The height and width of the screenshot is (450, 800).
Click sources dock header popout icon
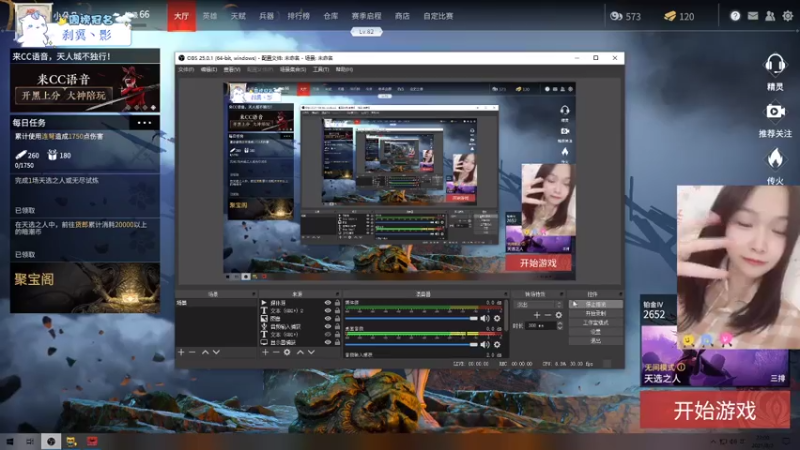(337, 294)
